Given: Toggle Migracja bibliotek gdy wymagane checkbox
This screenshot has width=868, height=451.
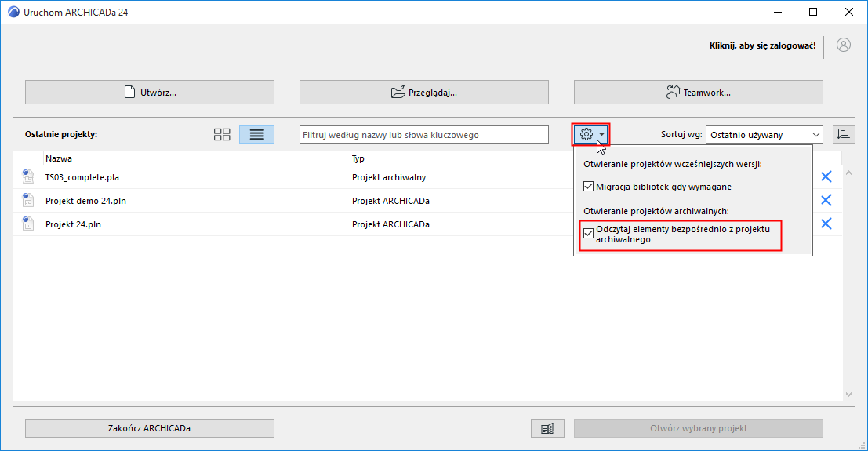Looking at the screenshot, I should pos(588,187).
